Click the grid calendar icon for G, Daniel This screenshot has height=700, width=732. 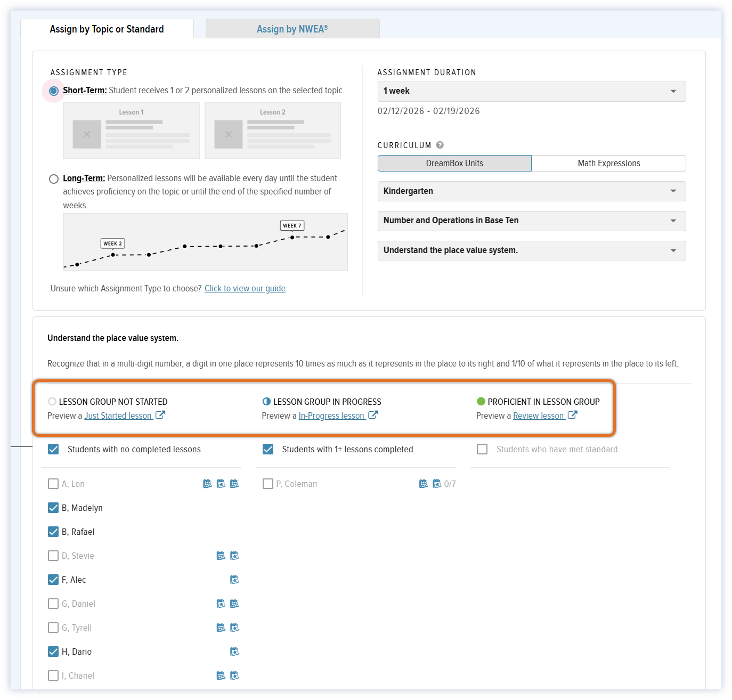tap(234, 604)
